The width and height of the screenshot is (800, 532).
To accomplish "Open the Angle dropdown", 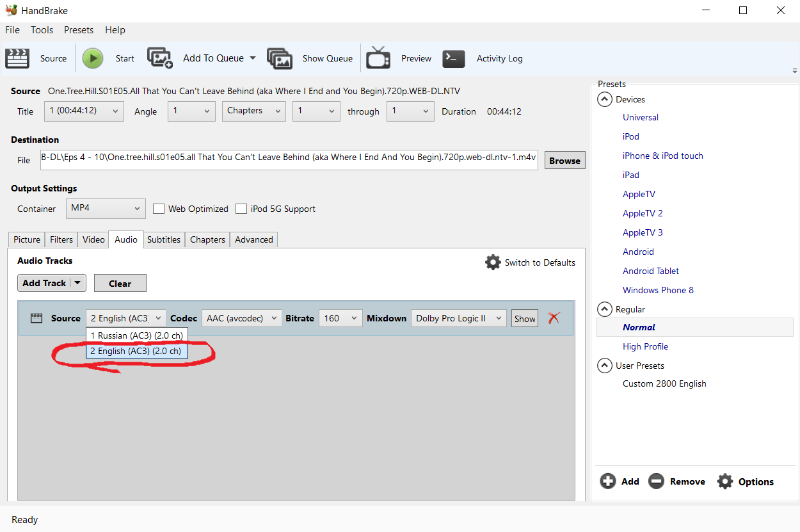I will (x=191, y=111).
